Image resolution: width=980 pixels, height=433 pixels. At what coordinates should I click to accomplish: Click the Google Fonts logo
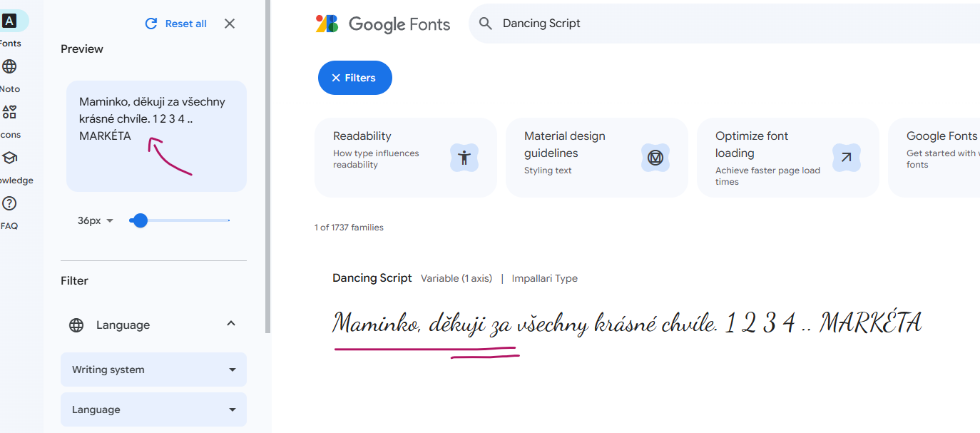[383, 24]
